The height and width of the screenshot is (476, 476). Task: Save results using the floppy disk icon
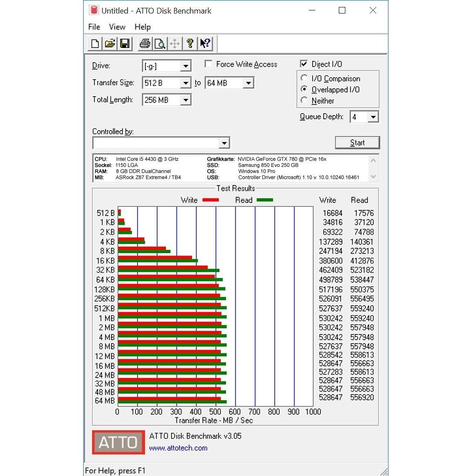(x=125, y=44)
